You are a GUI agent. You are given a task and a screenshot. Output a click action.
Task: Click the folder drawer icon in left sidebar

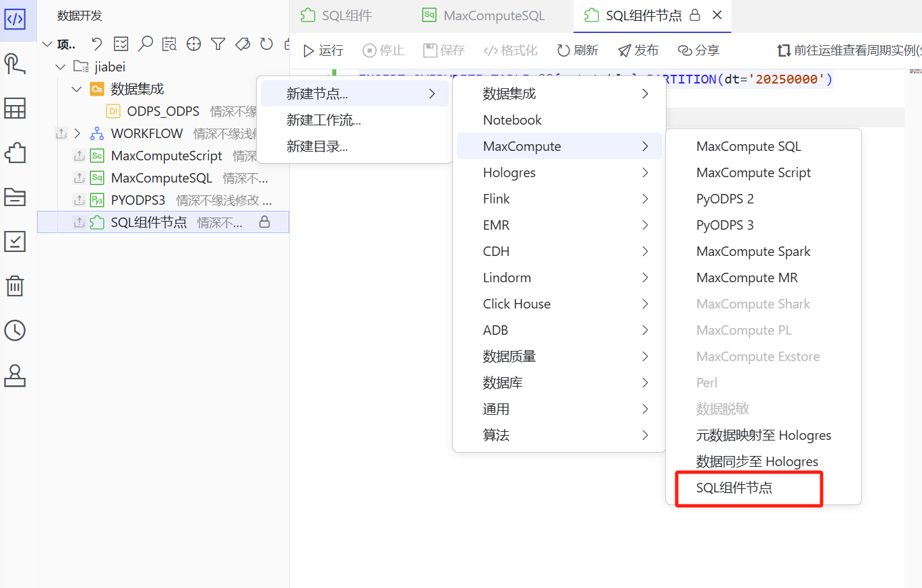click(x=15, y=197)
